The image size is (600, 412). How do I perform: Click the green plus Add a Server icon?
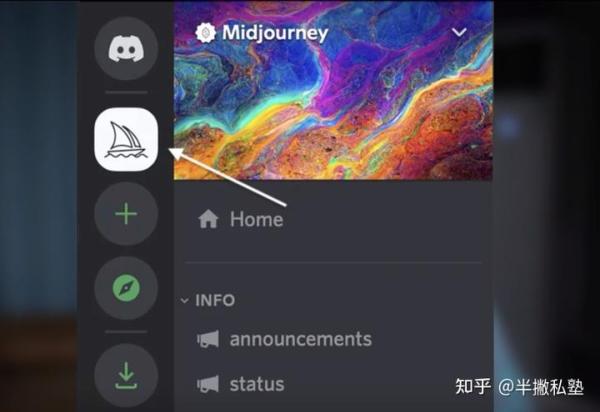(126, 214)
